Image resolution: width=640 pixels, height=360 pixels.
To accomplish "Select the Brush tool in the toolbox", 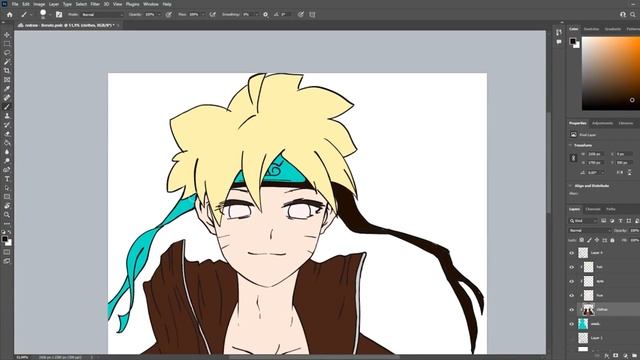I will (x=7, y=107).
